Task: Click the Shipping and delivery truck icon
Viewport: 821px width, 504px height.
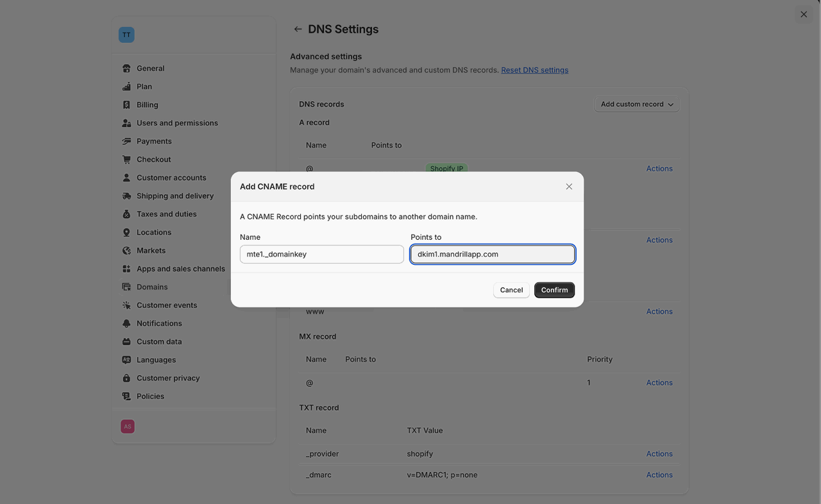Action: [x=126, y=196]
